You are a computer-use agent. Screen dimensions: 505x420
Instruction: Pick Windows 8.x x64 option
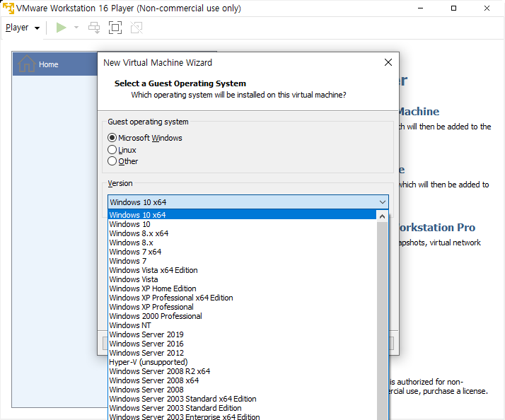click(x=242, y=233)
